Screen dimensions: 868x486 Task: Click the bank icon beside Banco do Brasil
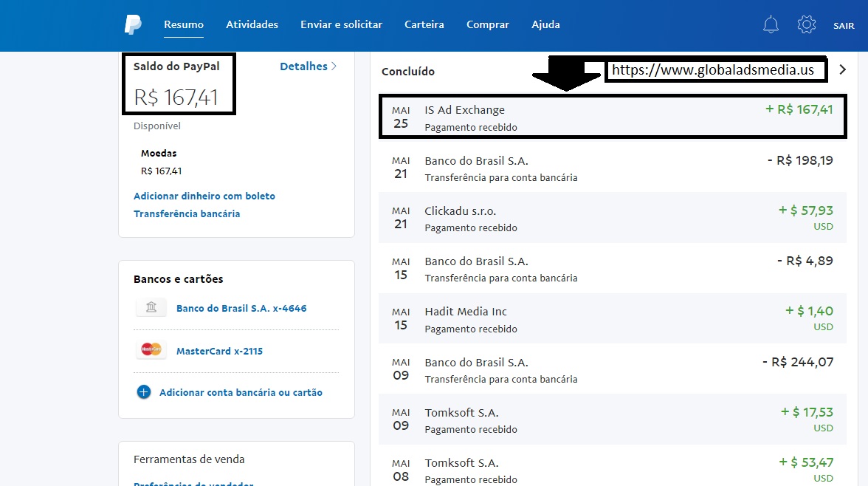click(151, 307)
